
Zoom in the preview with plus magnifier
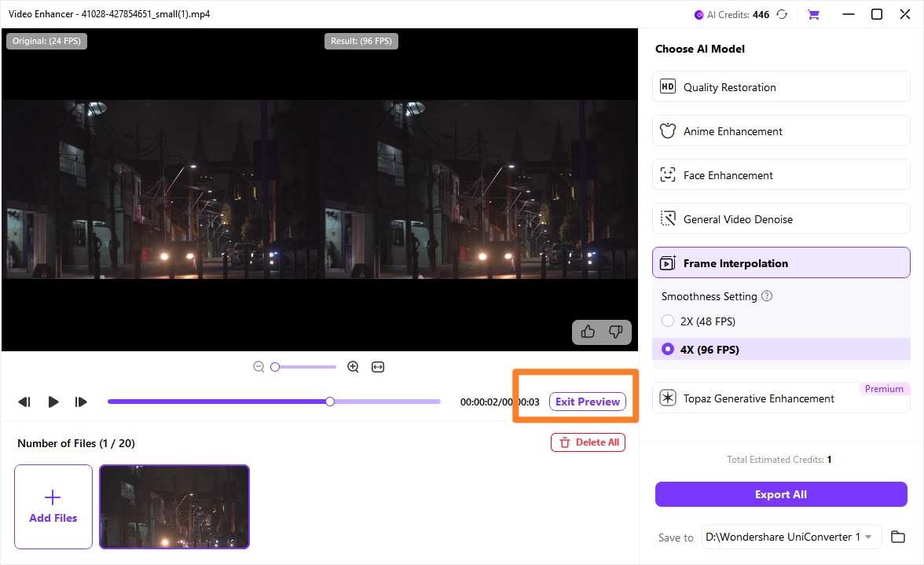click(353, 367)
